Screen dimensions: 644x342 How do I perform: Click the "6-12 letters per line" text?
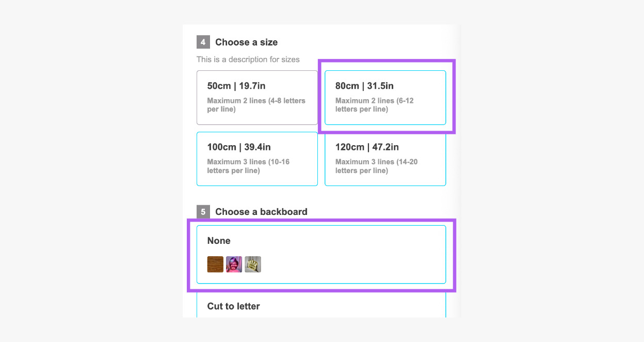pyautogui.click(x=375, y=105)
